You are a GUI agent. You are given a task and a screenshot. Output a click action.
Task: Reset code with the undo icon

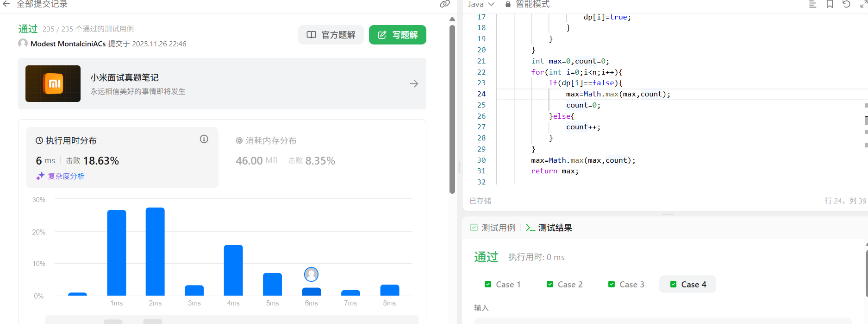pos(846,4)
